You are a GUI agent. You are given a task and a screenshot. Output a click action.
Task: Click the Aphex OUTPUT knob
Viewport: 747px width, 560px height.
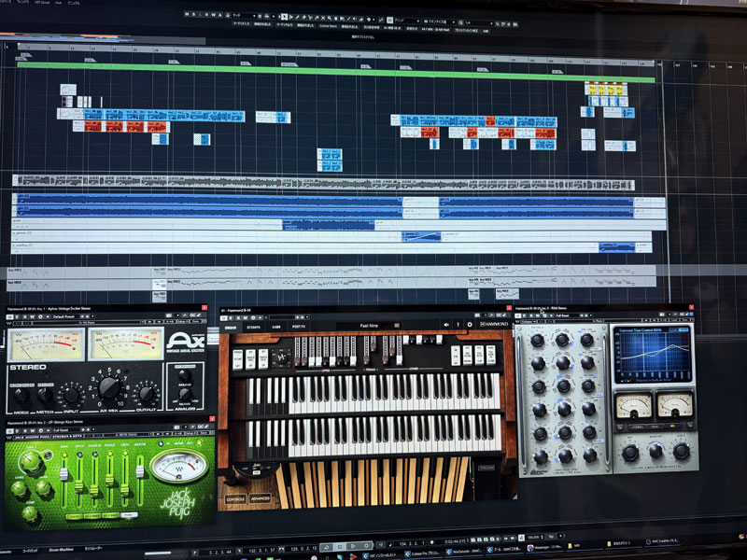point(147,394)
